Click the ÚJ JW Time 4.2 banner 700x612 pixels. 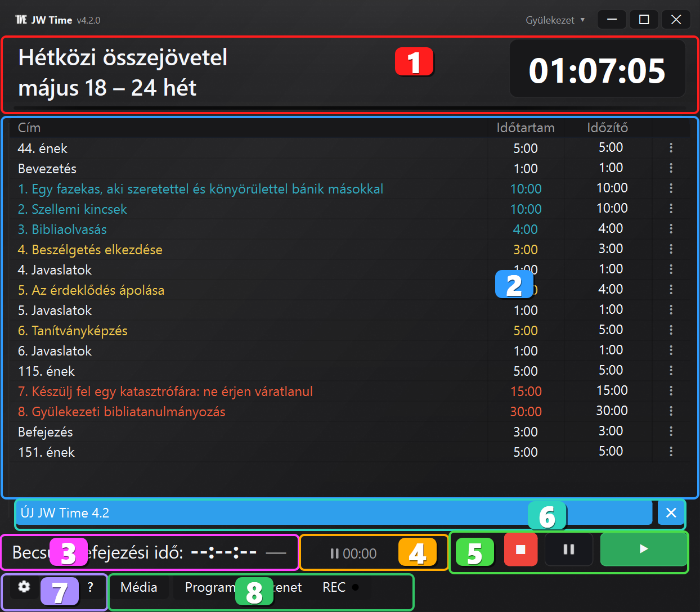[x=335, y=512]
